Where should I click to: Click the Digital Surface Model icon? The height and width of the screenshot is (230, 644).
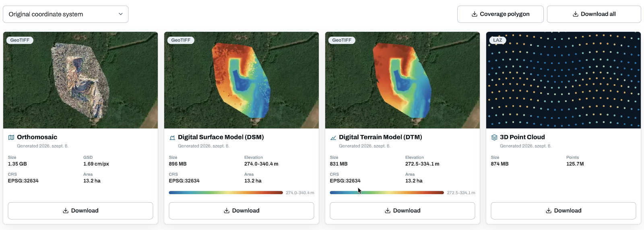(172, 137)
